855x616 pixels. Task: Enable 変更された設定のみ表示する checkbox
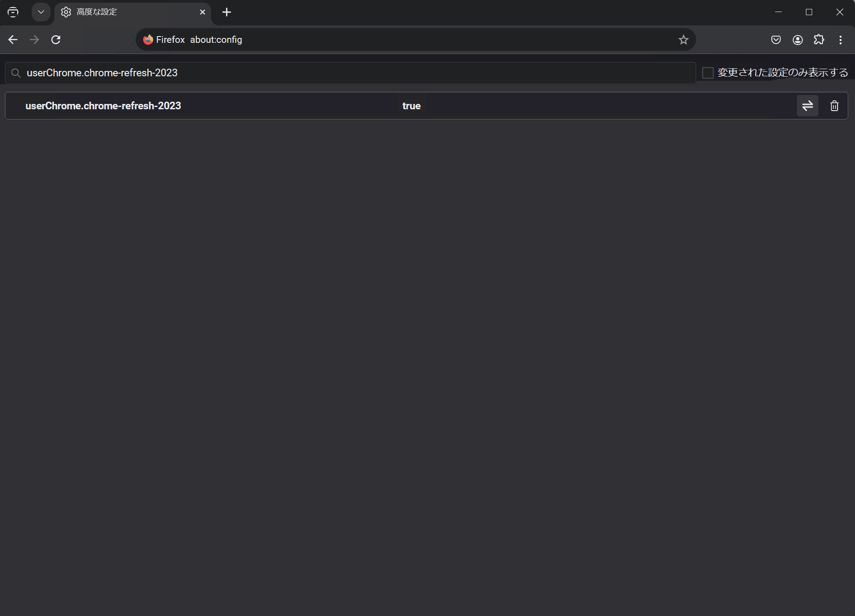[x=708, y=73]
